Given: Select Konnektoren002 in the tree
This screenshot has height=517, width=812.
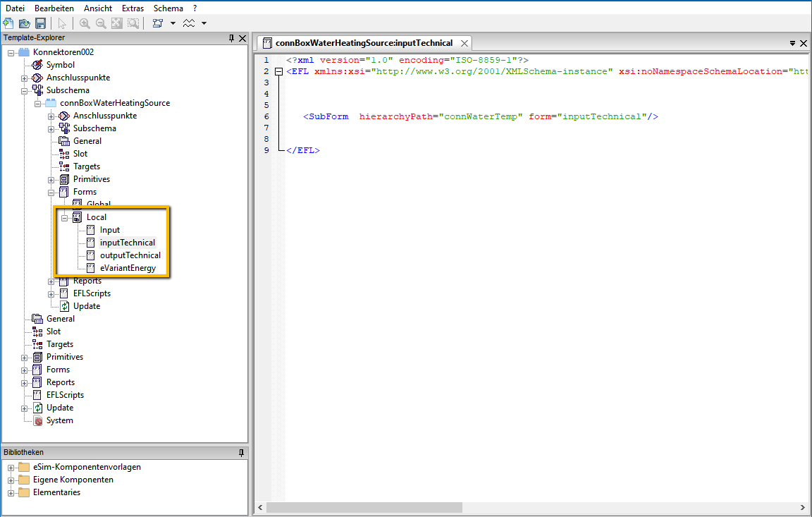Looking at the screenshot, I should pos(63,51).
